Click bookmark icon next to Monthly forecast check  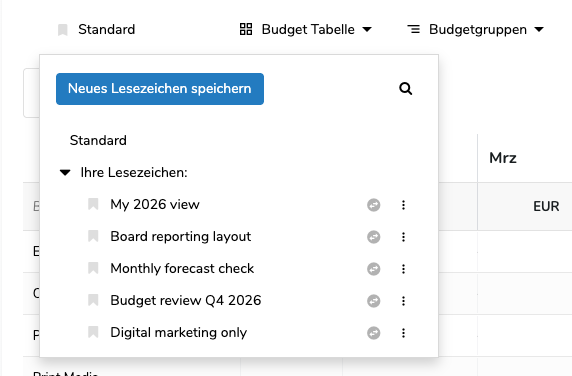(93, 268)
